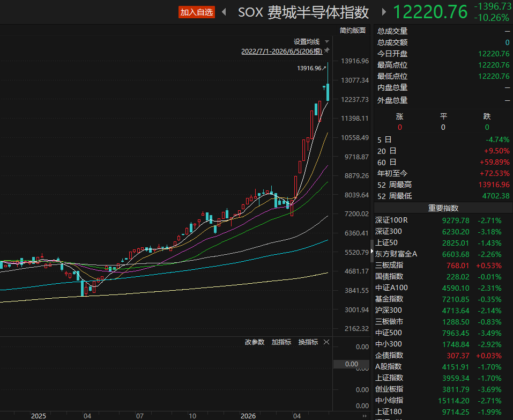Collapse side panel using divider arrow
Image resolution: width=513 pixels, height=420 pixels.
click(371, 251)
